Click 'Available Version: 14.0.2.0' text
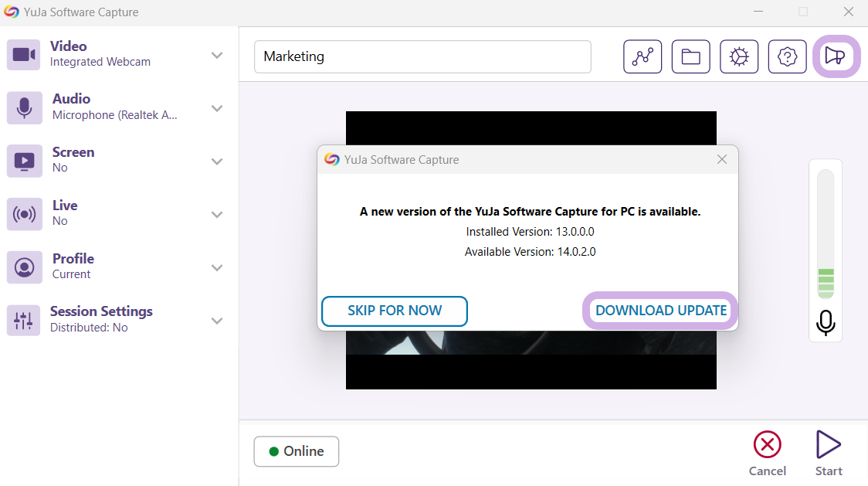868x486 pixels. click(530, 252)
